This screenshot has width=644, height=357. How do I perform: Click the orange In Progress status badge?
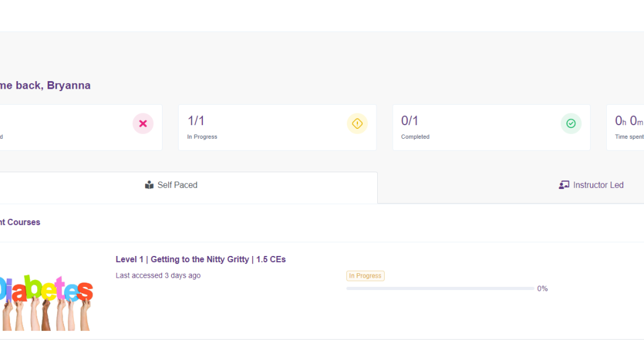click(x=365, y=276)
